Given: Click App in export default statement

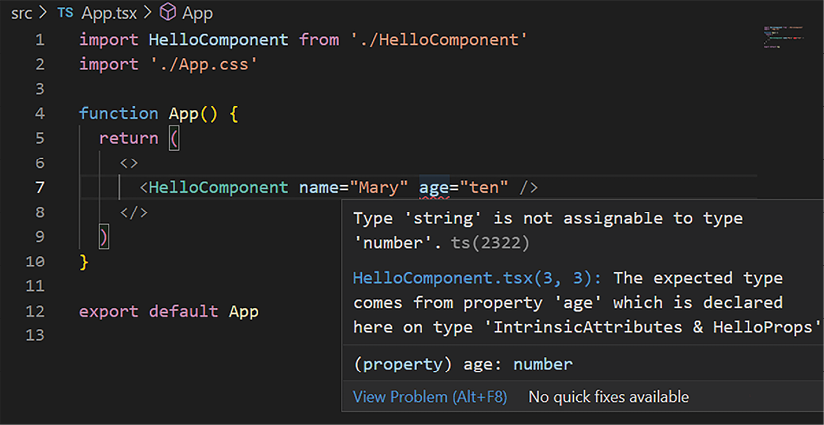Looking at the screenshot, I should coord(243,311).
